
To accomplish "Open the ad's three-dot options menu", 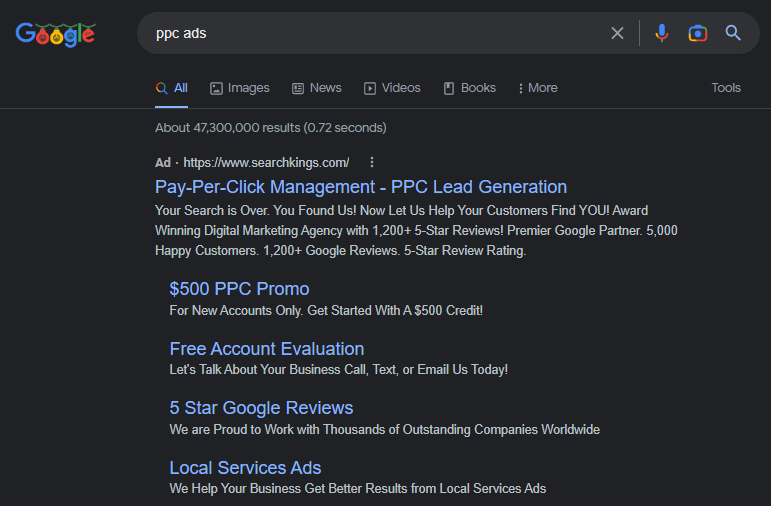I will coord(372,162).
